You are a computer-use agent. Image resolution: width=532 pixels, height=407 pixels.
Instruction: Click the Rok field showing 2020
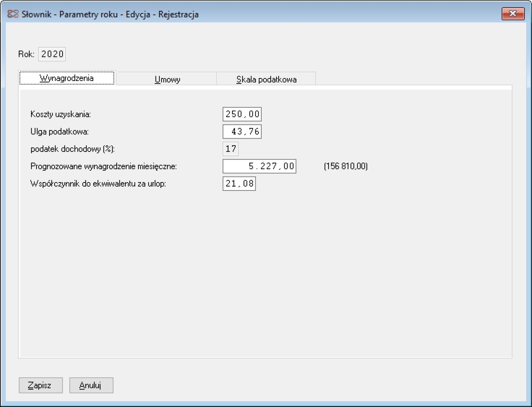click(52, 54)
